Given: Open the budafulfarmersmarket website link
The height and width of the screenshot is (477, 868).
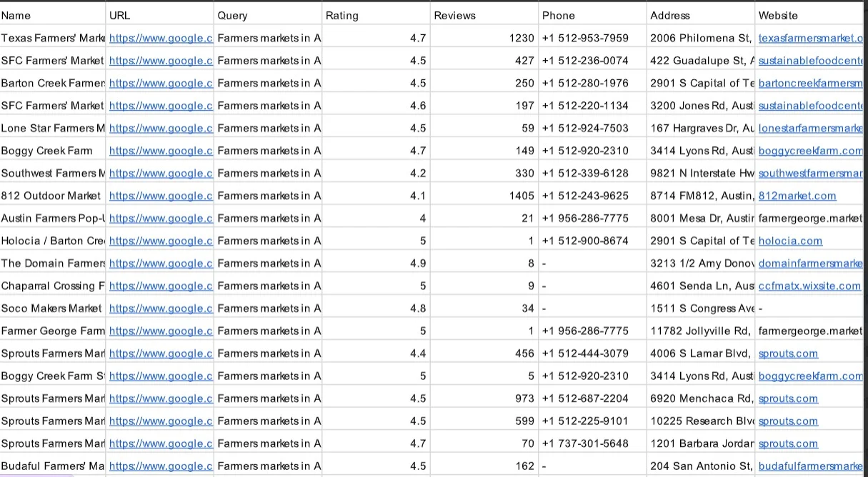Looking at the screenshot, I should coord(810,466).
